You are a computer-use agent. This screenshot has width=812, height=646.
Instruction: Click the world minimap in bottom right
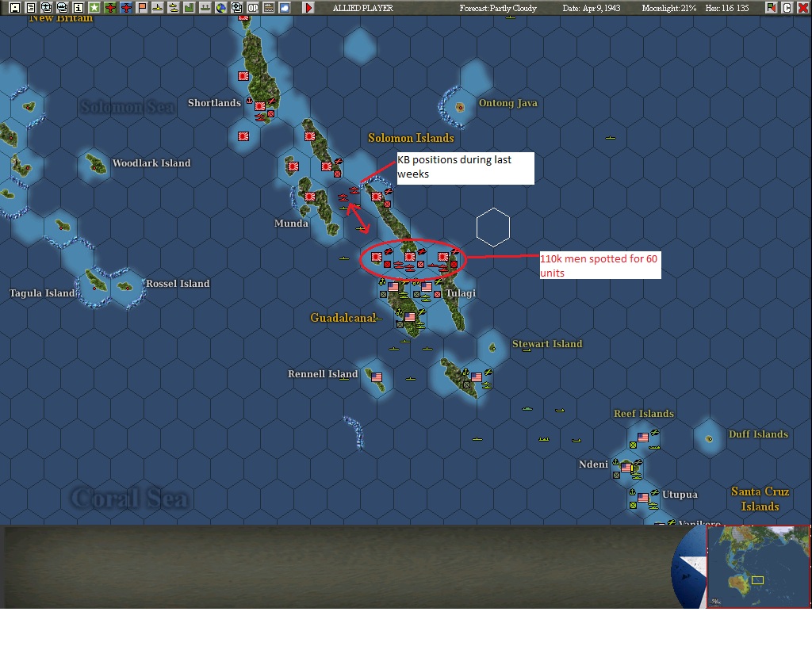pos(758,566)
